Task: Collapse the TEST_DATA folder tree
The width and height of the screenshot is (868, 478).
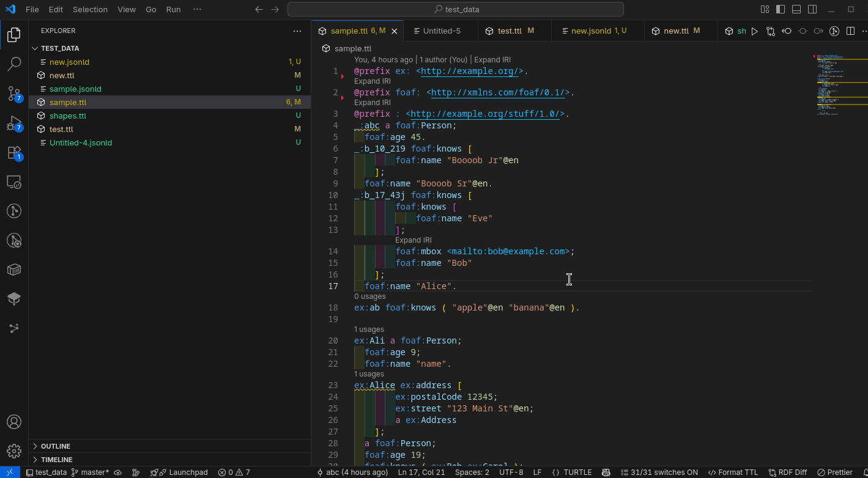Action: (60, 48)
